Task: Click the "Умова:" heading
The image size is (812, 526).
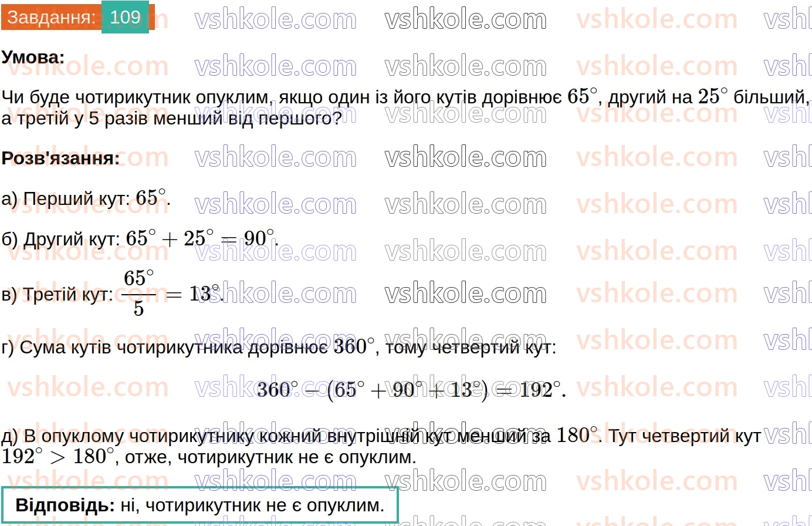Action: coord(33,58)
